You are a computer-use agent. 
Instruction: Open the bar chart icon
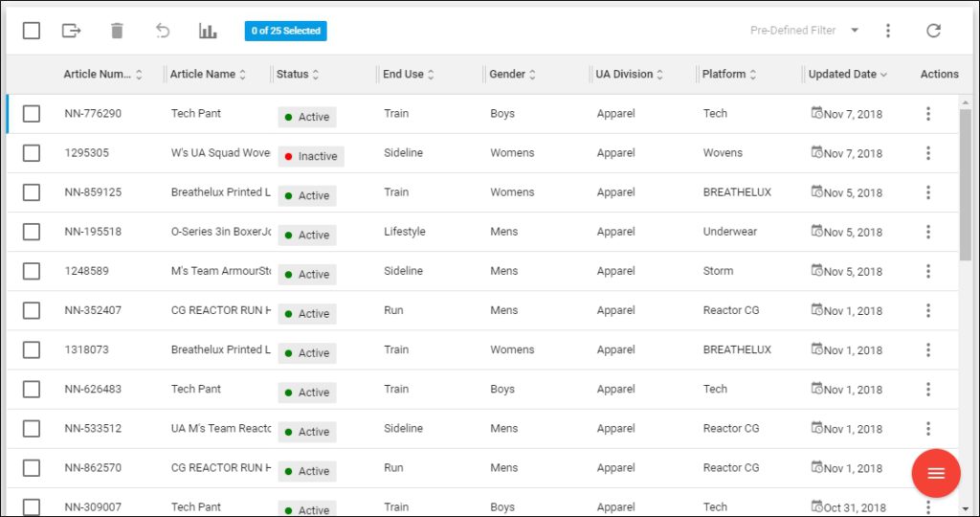coord(208,31)
